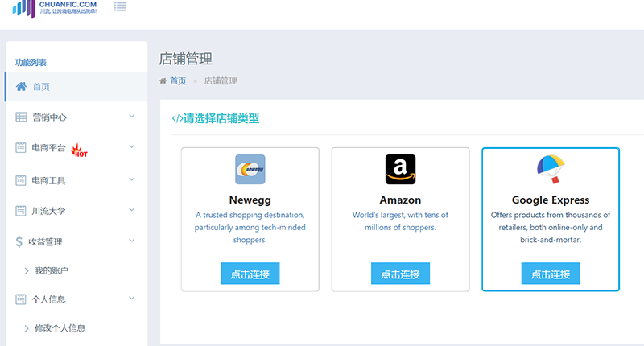Click the Amazon description text
Viewport: 644px width, 346px height.
400,220
